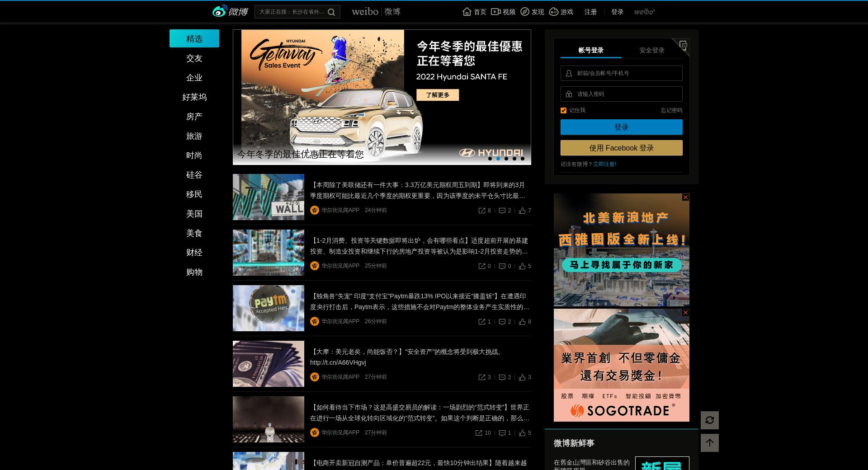
Task: Click the search magnifier icon
Action: coord(331,12)
